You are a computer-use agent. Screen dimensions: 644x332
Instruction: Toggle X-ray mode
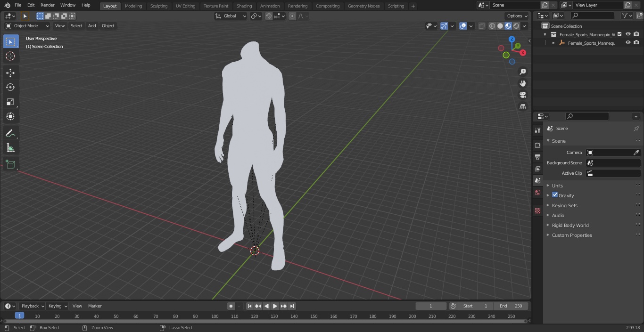[481, 26]
